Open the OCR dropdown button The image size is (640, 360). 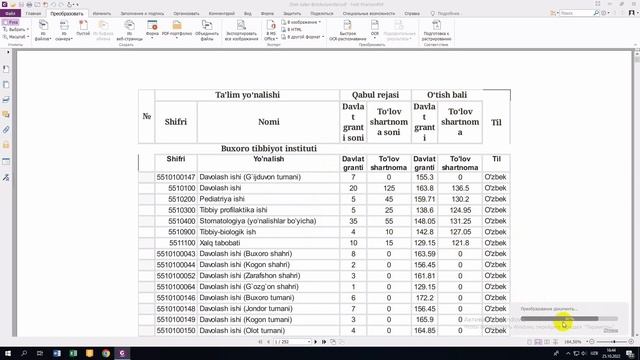(x=375, y=29)
